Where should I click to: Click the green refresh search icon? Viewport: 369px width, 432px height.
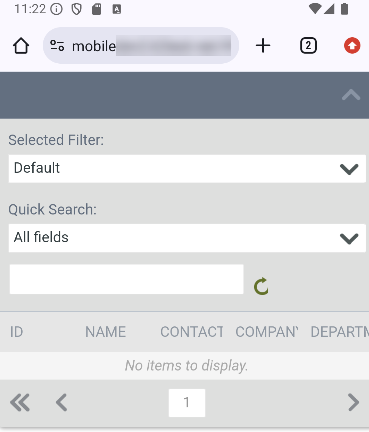tap(261, 286)
